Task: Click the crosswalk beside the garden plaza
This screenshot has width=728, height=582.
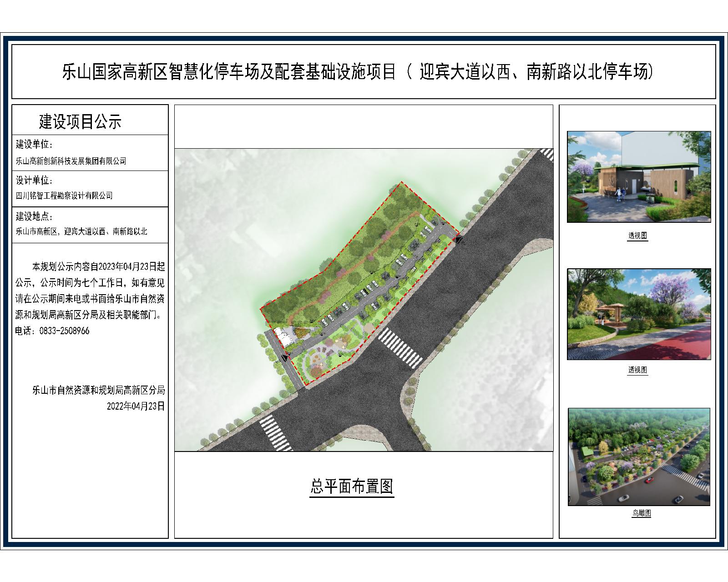Action: (401, 348)
